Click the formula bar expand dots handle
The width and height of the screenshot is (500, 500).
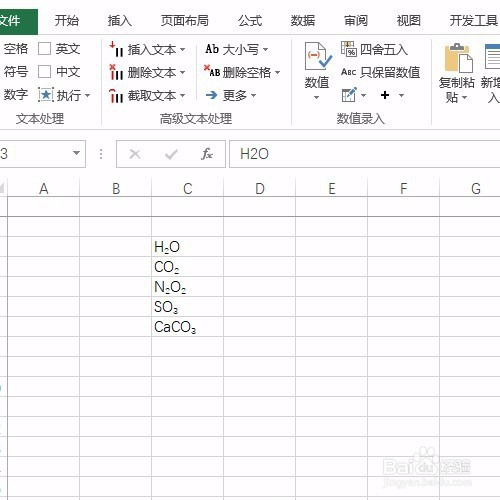coord(101,154)
